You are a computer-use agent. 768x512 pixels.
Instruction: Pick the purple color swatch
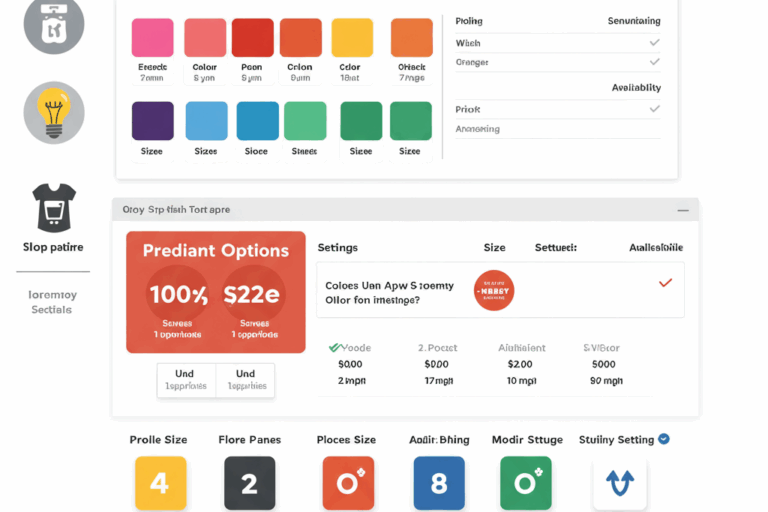click(x=153, y=121)
